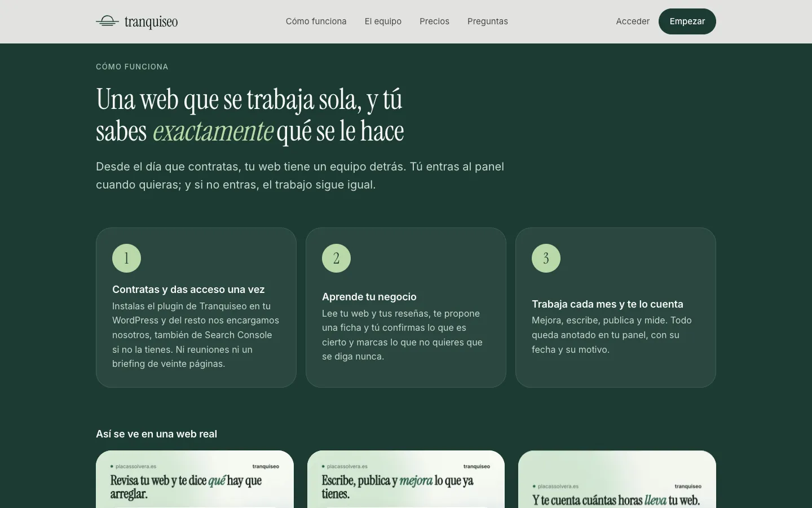
Task: Click the Empezar button
Action: pos(687,21)
